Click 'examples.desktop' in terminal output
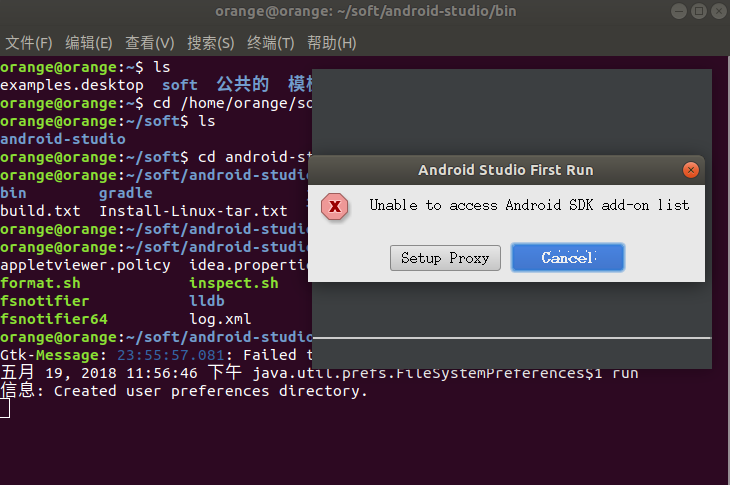Image resolution: width=730 pixels, height=485 pixels. (72, 85)
